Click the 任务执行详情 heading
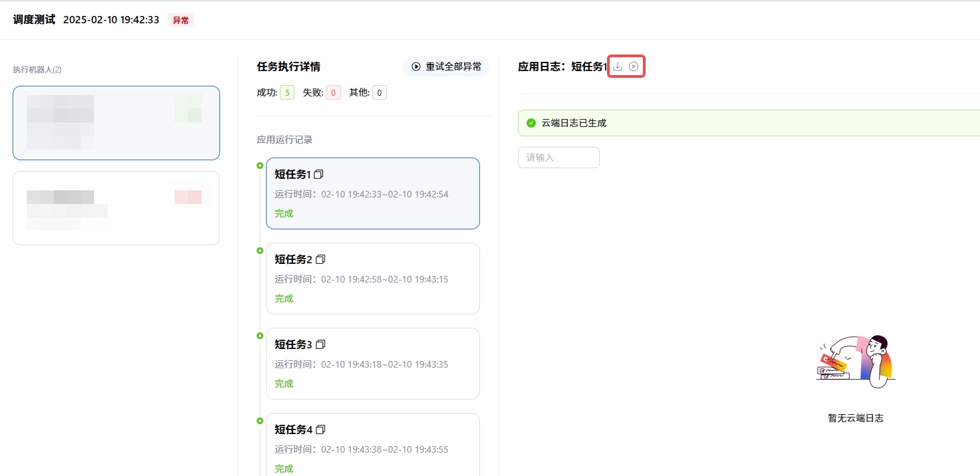 (x=289, y=66)
